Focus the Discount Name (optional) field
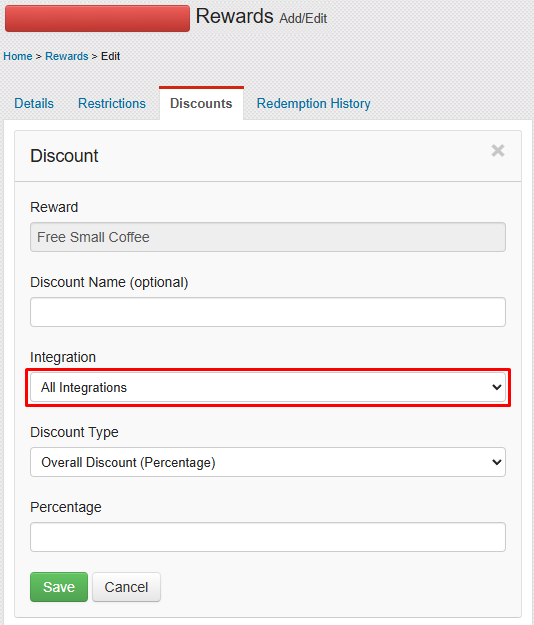This screenshot has width=534, height=625. point(268,312)
